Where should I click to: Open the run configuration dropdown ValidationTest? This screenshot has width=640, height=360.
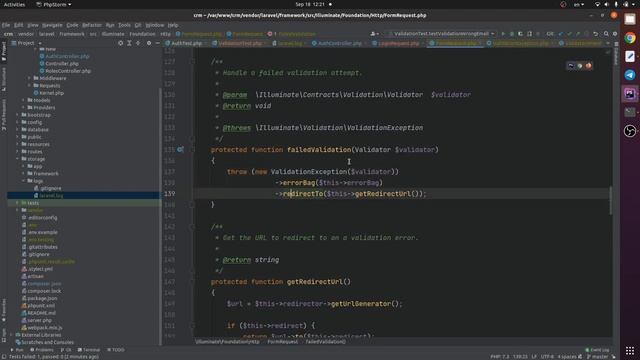pyautogui.click(x=442, y=34)
